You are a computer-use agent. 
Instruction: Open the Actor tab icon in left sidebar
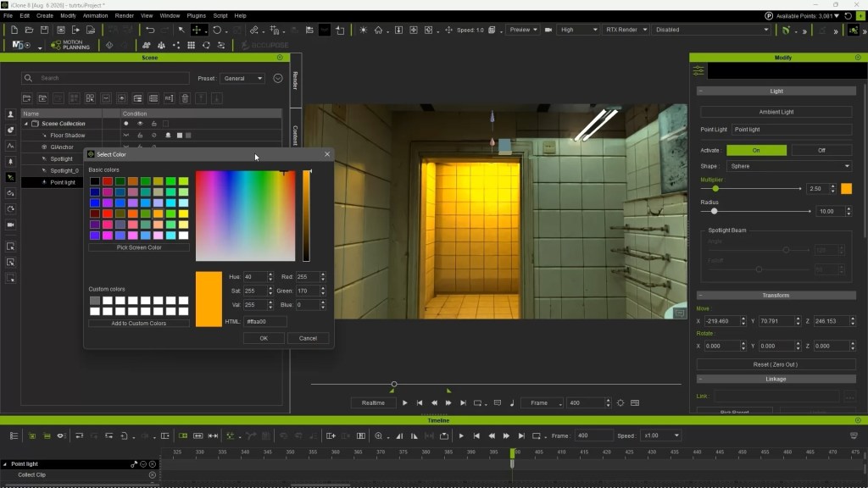tap(10, 114)
